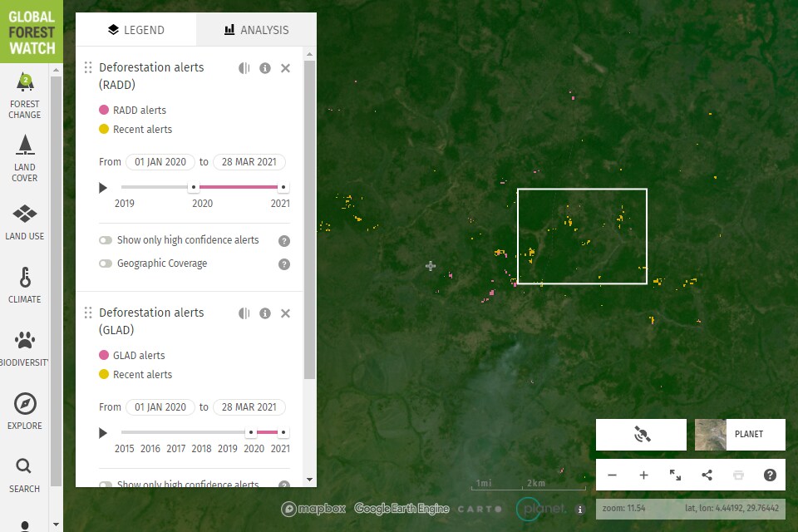Open the Forest Change menu
This screenshot has width=798, height=532.
click(x=24, y=96)
